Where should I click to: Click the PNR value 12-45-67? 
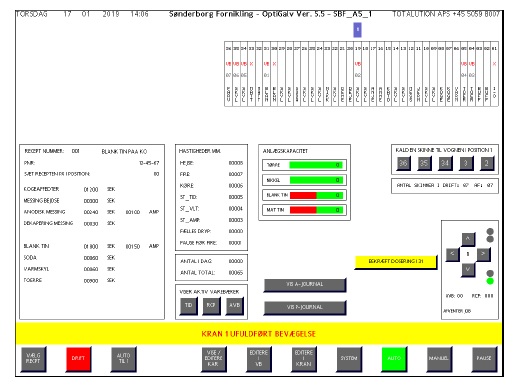pyautogui.click(x=149, y=163)
